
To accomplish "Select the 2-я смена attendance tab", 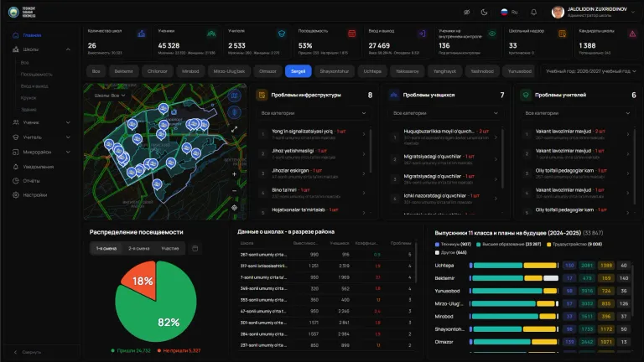I will [x=139, y=248].
